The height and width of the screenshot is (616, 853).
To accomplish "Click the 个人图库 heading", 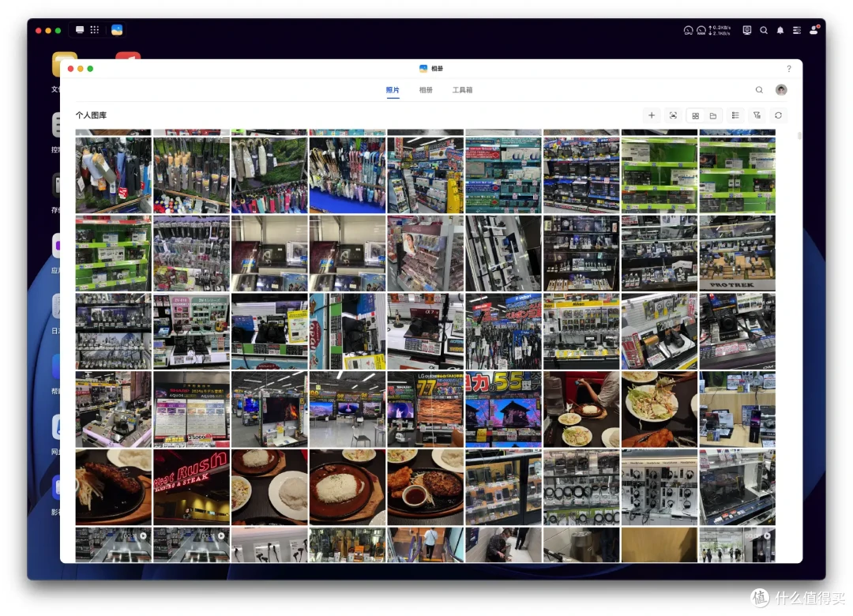I will pos(91,115).
